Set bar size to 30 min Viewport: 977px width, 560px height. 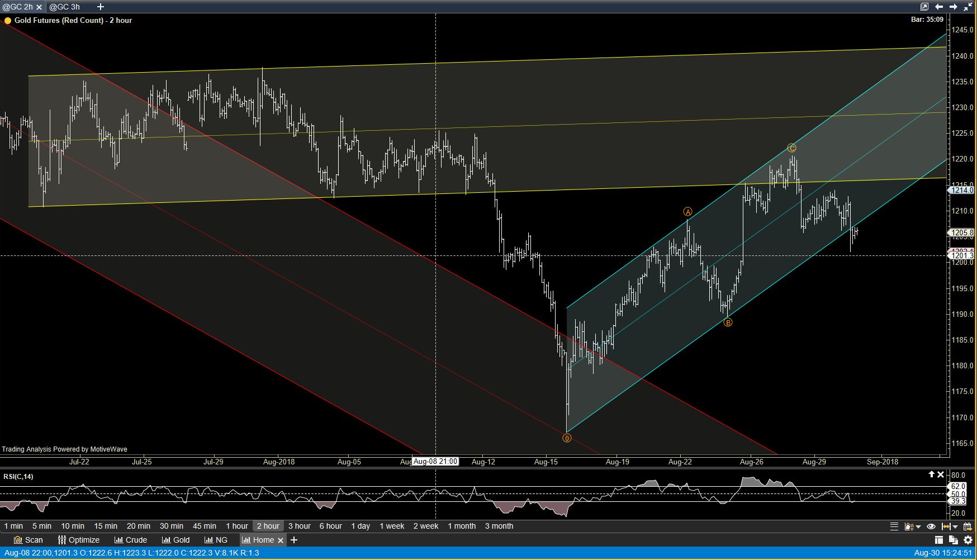click(172, 526)
